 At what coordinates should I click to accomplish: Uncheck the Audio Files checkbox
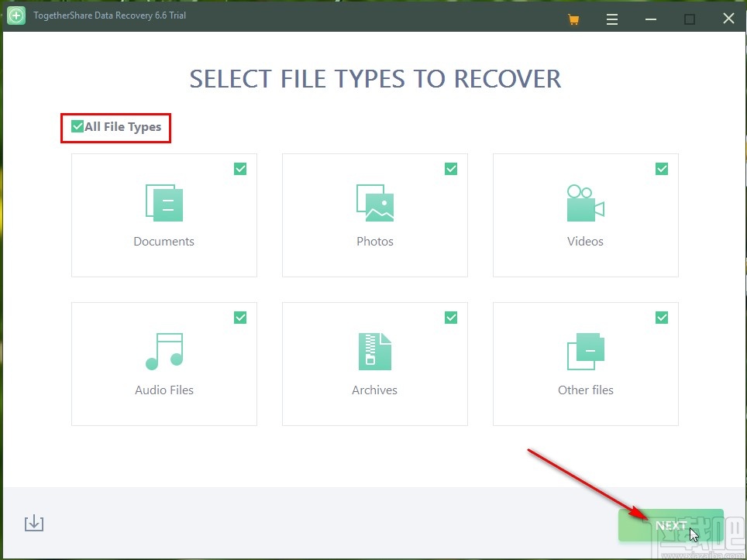[x=240, y=317]
